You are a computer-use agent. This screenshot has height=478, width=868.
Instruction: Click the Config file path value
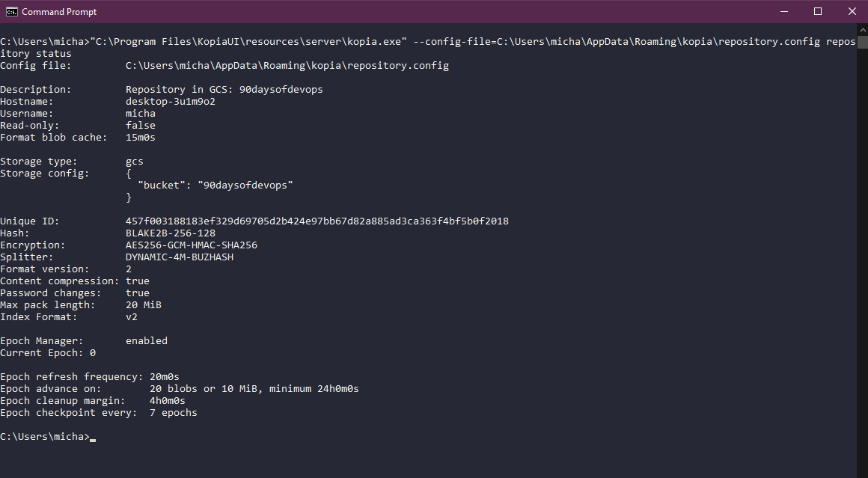click(x=287, y=66)
